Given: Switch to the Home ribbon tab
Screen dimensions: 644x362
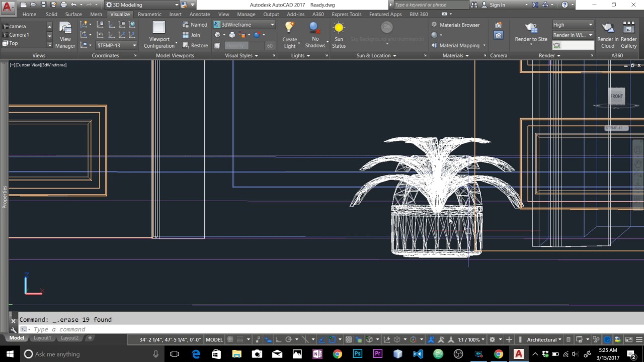Looking at the screenshot, I should [29, 14].
